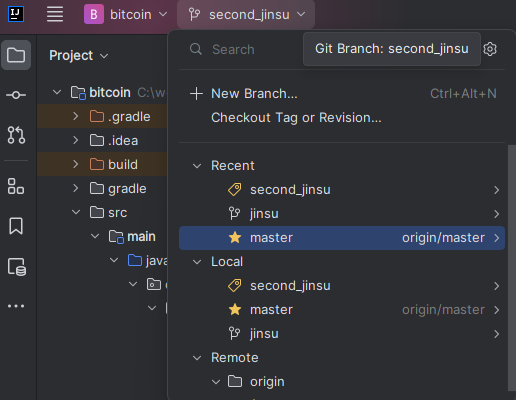516x400 pixels.
Task: Select master branch under Local
Action: 342,310
